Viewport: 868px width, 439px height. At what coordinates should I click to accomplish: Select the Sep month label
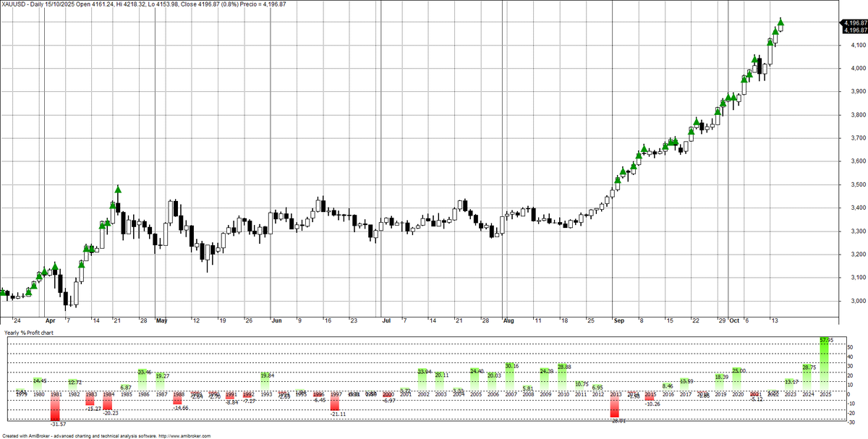point(618,320)
